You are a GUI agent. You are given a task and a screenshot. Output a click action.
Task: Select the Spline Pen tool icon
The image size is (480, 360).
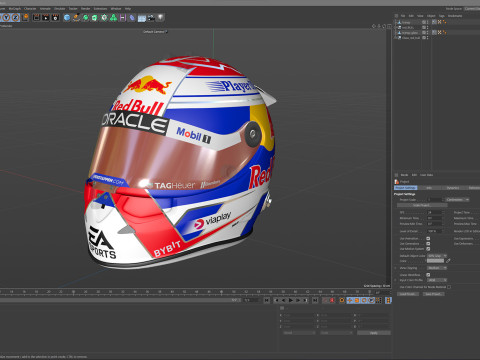click(x=76, y=17)
